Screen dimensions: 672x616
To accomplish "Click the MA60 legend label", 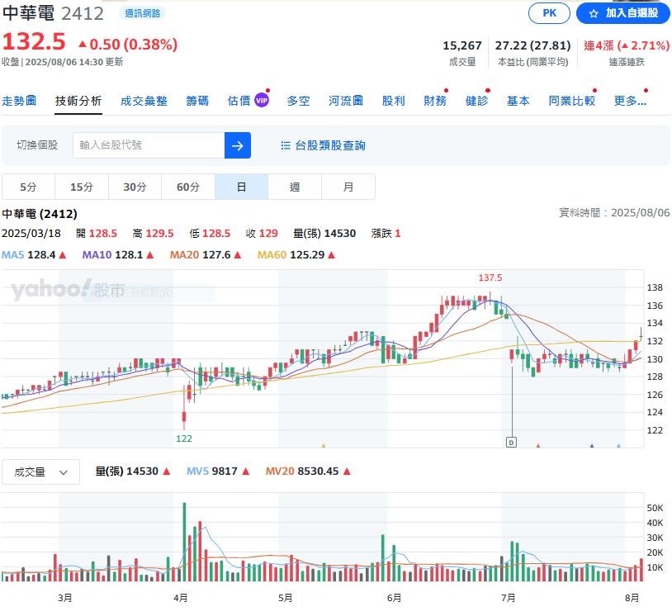I will pyautogui.click(x=272, y=254).
